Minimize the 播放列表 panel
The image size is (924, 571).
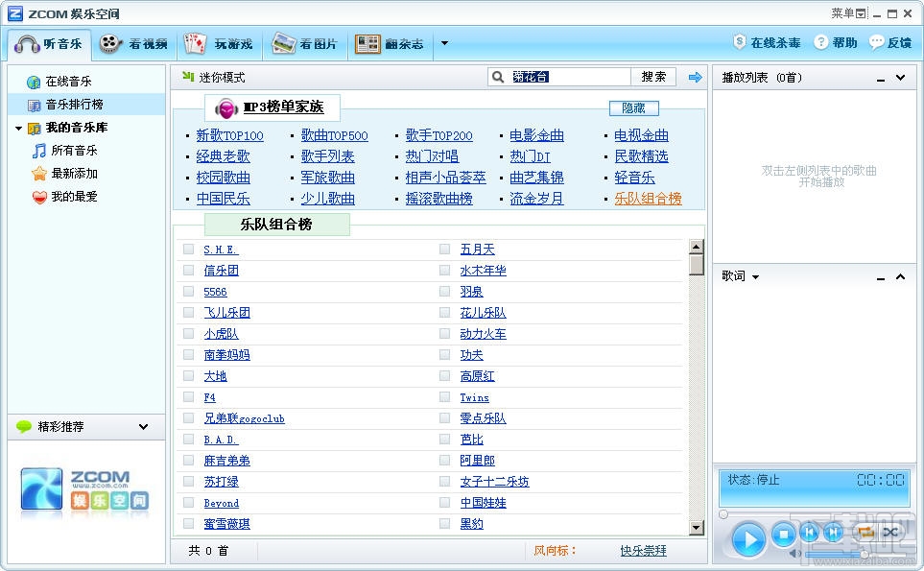point(881,79)
